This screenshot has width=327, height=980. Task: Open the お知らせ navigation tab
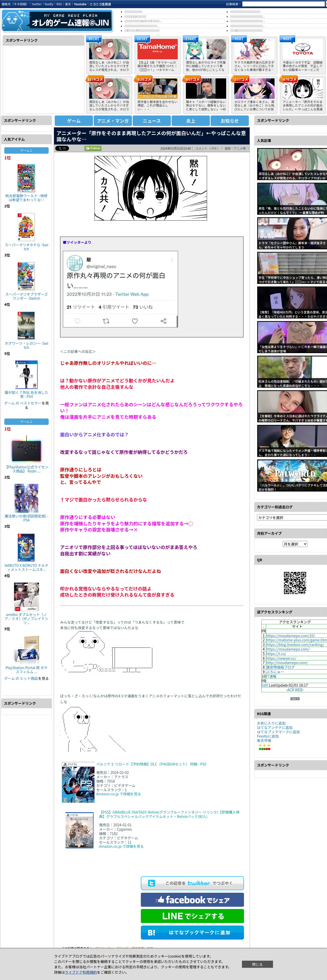coord(229,121)
